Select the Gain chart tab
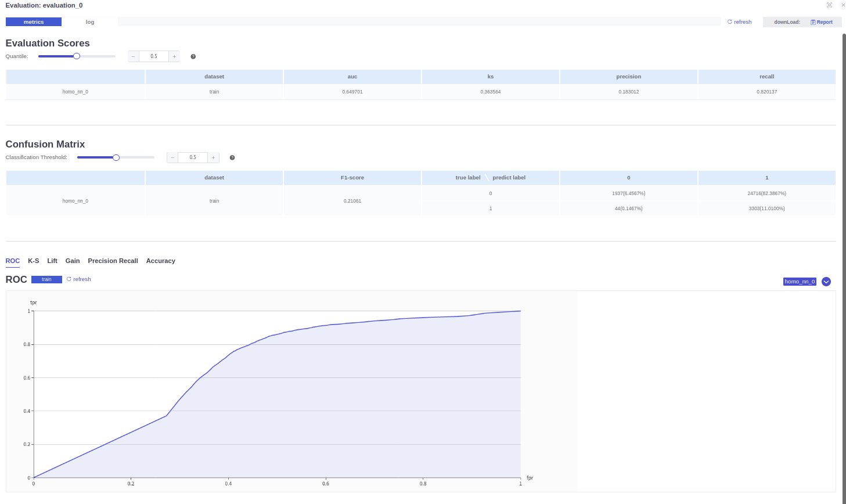The height and width of the screenshot is (504, 846). (x=73, y=261)
